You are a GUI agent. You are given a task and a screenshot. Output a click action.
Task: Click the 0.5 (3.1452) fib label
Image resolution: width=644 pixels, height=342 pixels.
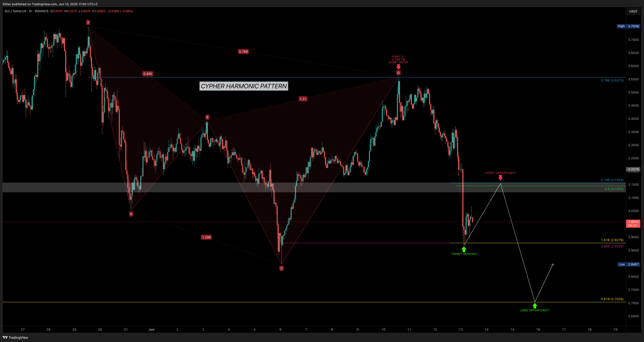coord(614,189)
